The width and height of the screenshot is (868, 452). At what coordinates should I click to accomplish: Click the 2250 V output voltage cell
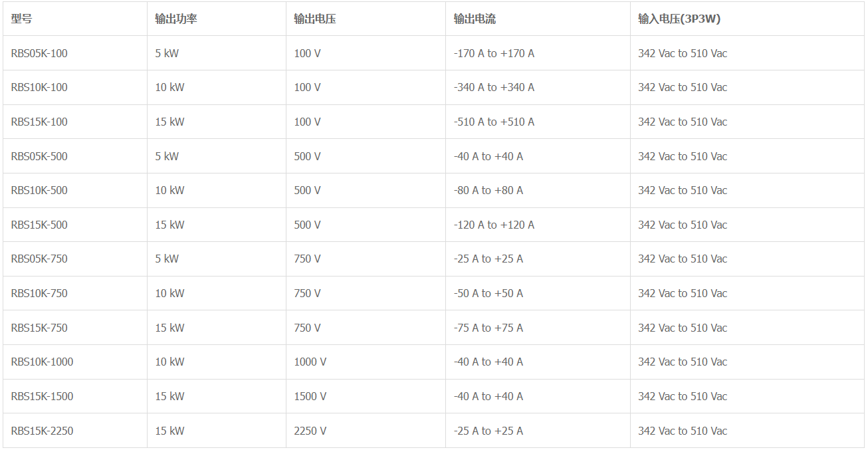tap(310, 431)
